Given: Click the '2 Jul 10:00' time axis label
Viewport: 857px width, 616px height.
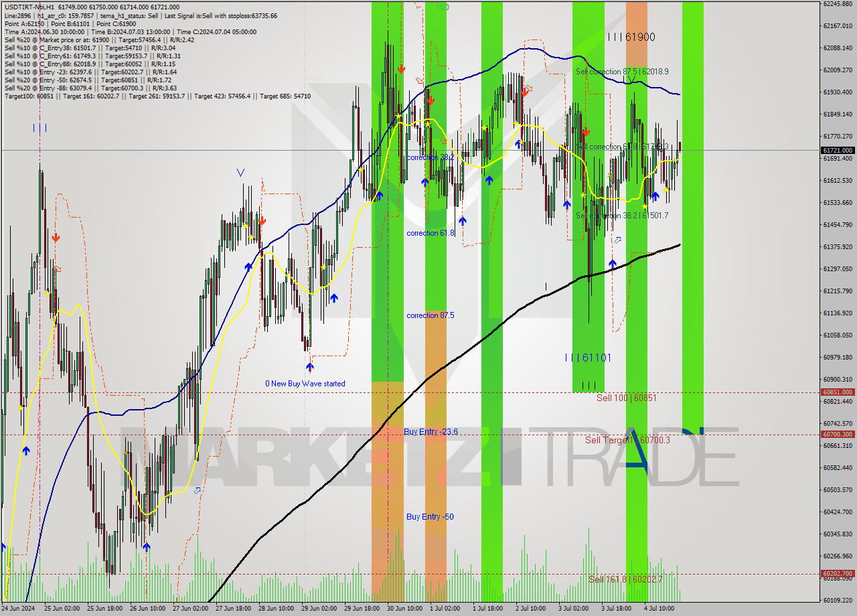Looking at the screenshot, I should pyautogui.click(x=532, y=609).
